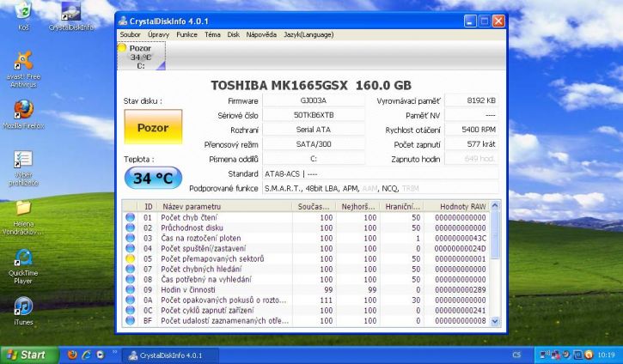Click the Hraniční column header
The width and height of the screenshot is (623, 364).
point(402,206)
